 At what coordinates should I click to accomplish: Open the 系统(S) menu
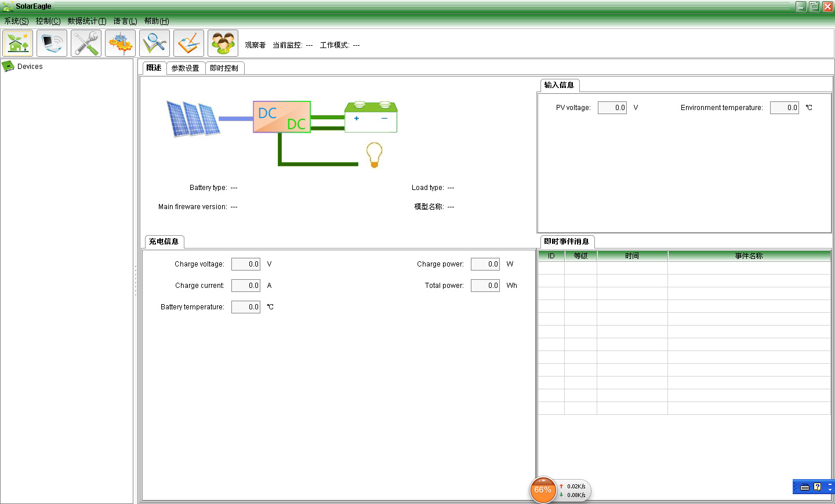(x=16, y=21)
